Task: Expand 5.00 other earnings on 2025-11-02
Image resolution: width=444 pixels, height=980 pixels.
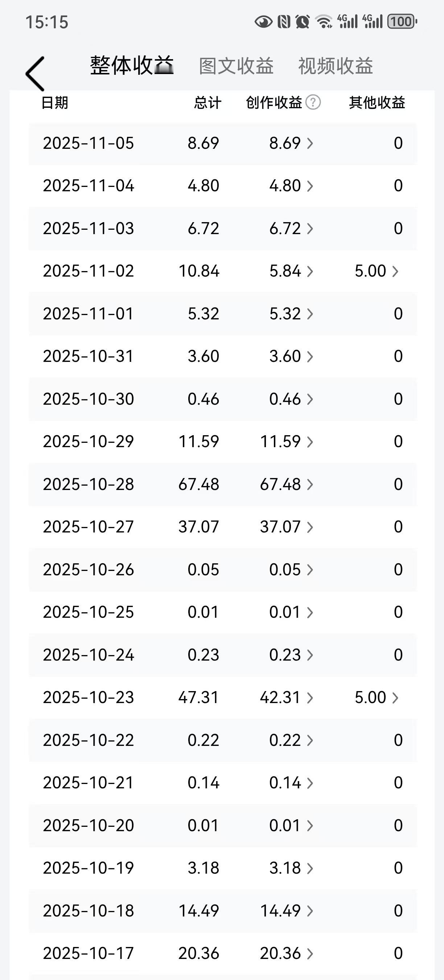Action: click(376, 271)
